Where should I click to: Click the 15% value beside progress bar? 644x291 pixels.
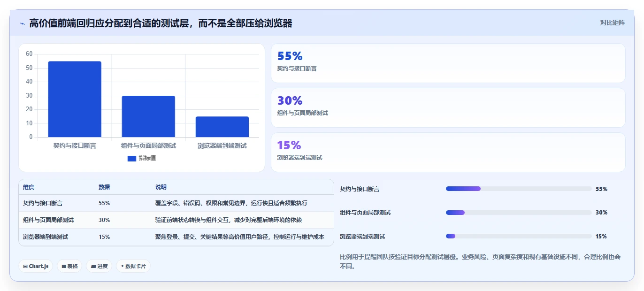click(601, 237)
